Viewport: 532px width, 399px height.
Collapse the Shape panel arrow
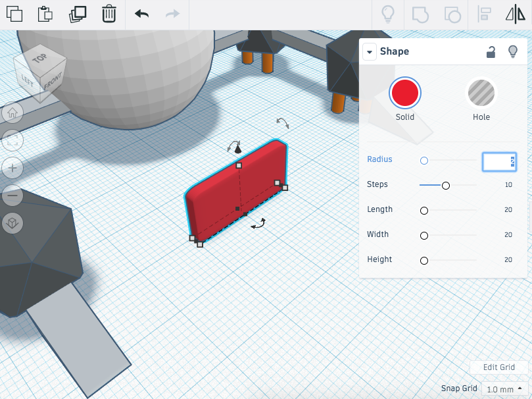coord(370,52)
